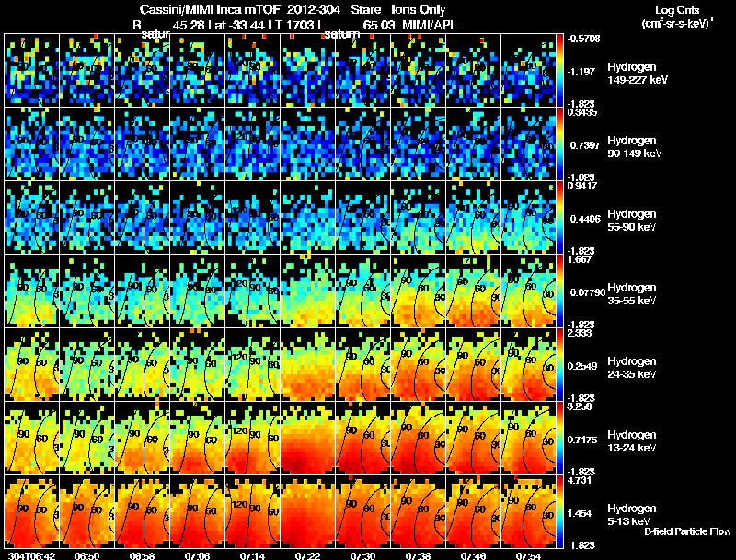Click the color bar for the 13-24 keV row
Image resolution: width=736 pixels, height=560 pixels.
tap(559, 438)
